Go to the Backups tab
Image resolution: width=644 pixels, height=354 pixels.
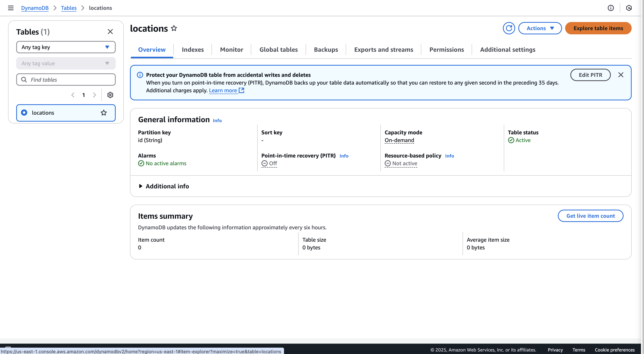pyautogui.click(x=326, y=50)
